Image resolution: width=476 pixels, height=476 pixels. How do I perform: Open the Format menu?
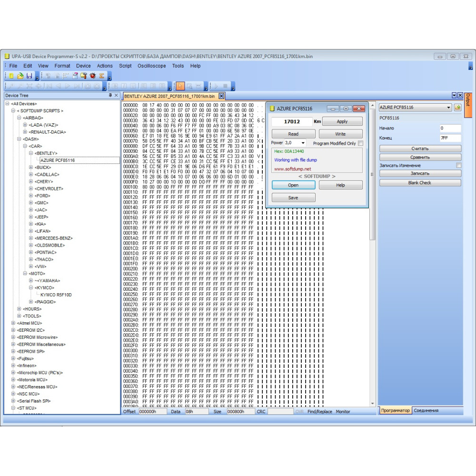[62, 66]
